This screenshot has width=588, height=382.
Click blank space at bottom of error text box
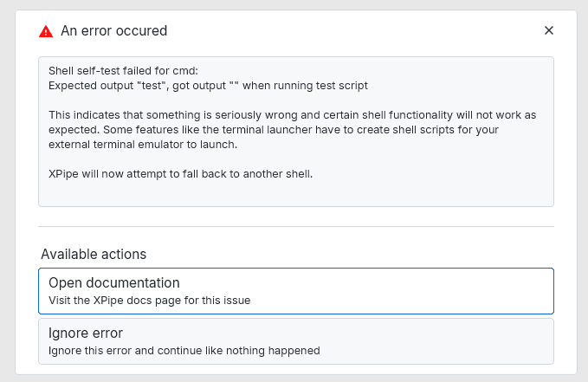294,195
